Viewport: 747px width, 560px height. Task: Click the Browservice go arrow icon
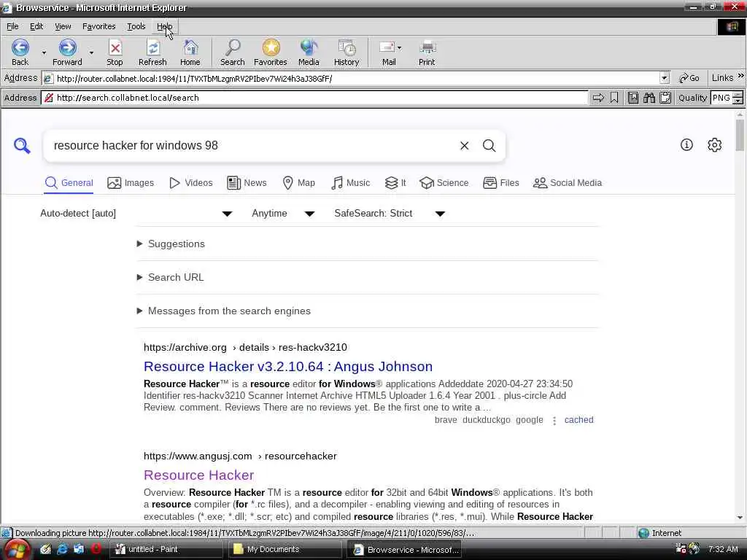598,98
